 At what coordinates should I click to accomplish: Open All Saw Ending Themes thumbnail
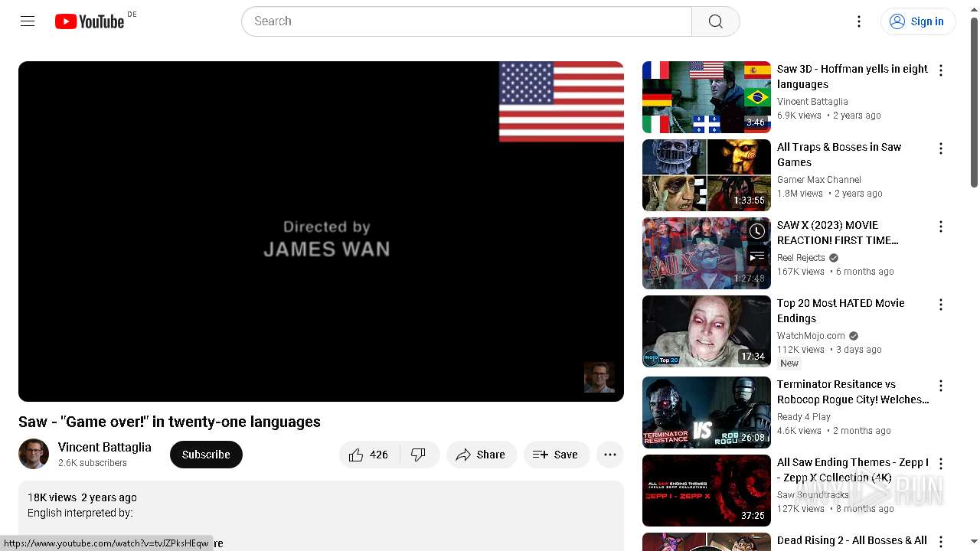point(707,491)
